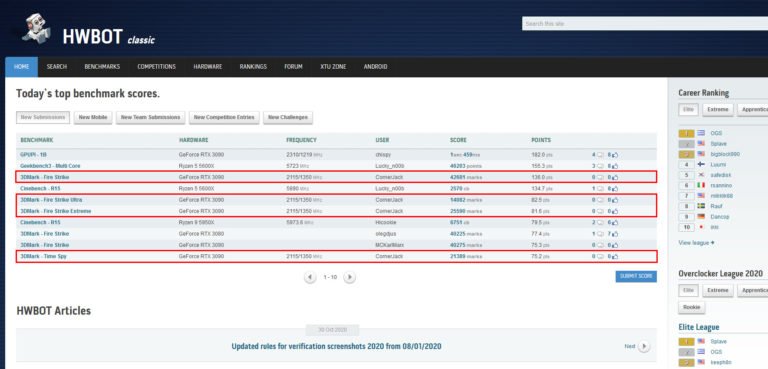Viewport: 768px width, 369px height.
Task: Open the COMPETITIONS navigation item
Action: [x=156, y=67]
